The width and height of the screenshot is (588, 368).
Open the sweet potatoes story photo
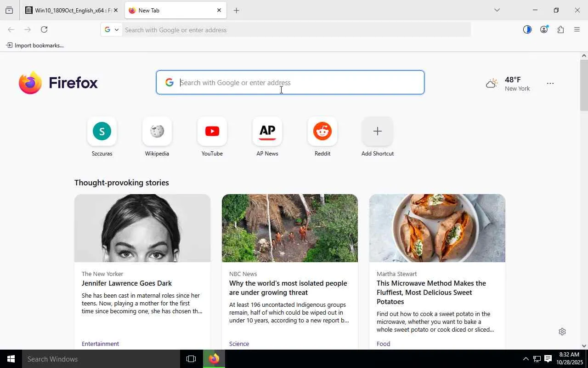click(437, 228)
